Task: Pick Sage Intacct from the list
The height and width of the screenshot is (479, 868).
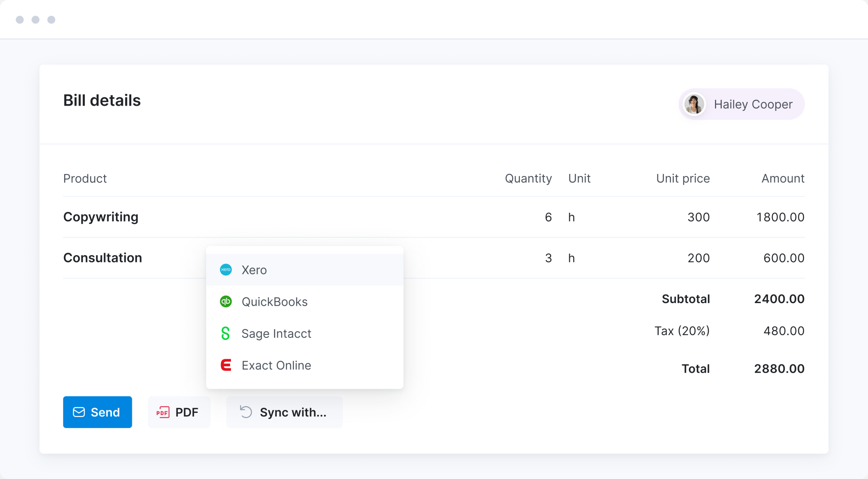Action: tap(305, 333)
